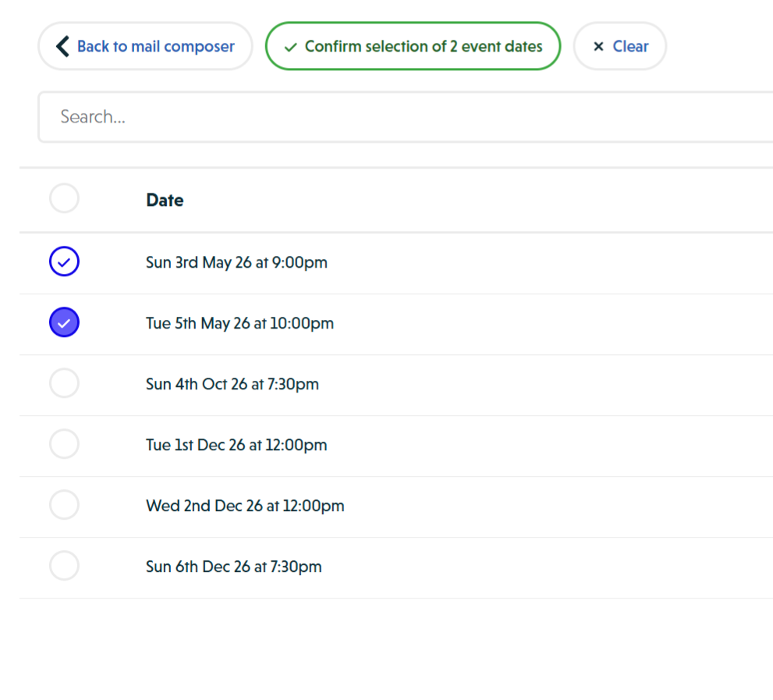Click the × icon beside Clear
773x700 pixels.
[597, 46]
